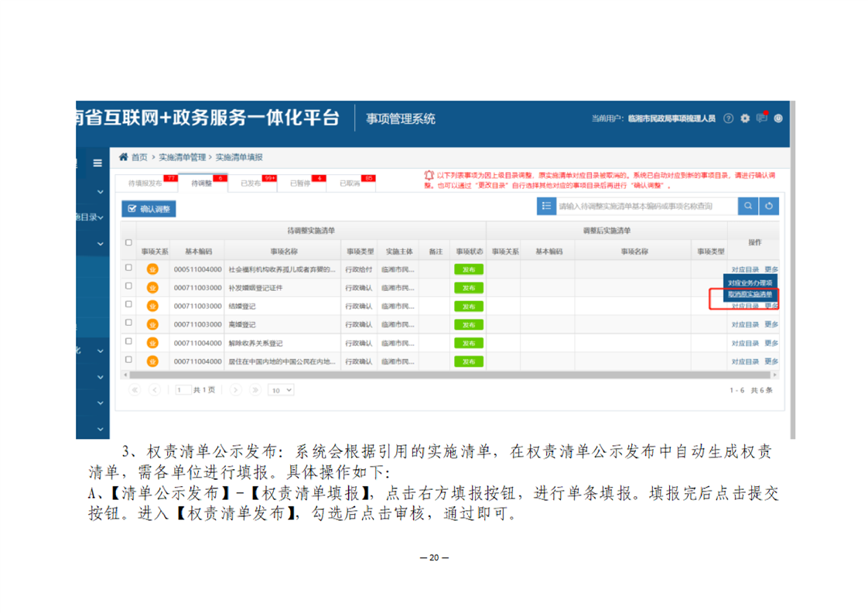The image size is (868, 613).
Task: Click the blue search magnifier button
Action: pos(748,206)
